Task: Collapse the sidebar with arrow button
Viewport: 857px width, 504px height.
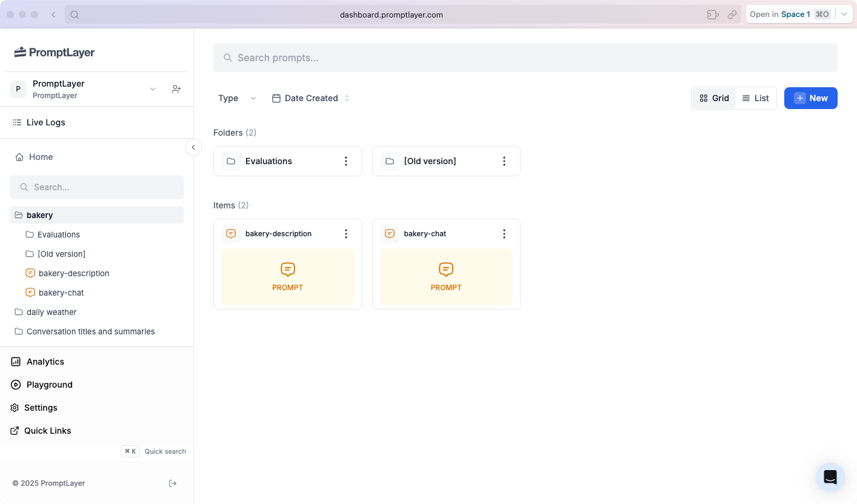Action: pyautogui.click(x=193, y=147)
